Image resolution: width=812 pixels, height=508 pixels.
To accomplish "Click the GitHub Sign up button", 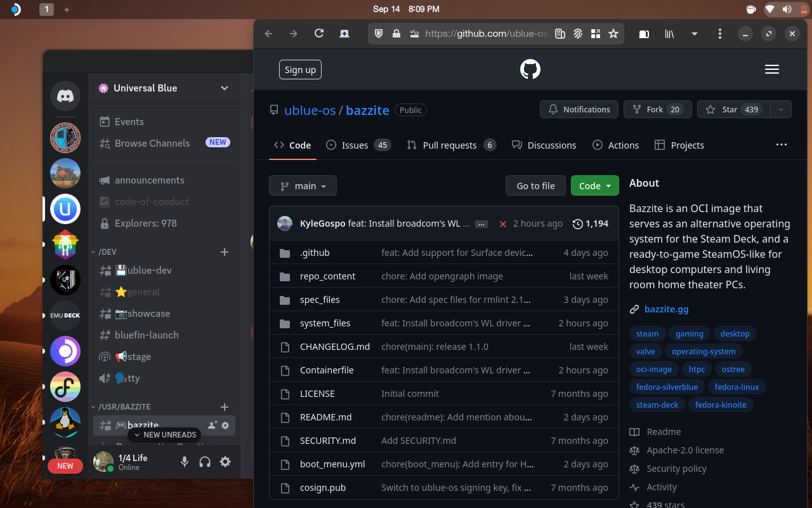I will tap(300, 70).
